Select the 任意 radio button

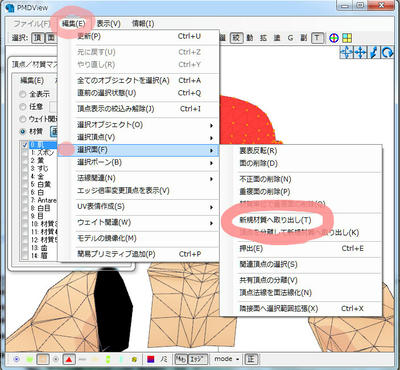pyautogui.click(x=23, y=107)
